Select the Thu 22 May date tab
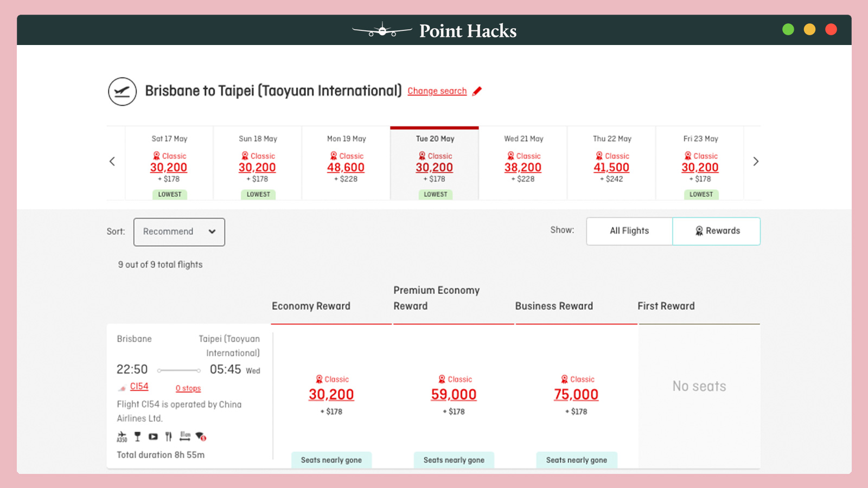The height and width of the screenshot is (488, 868). click(x=612, y=164)
